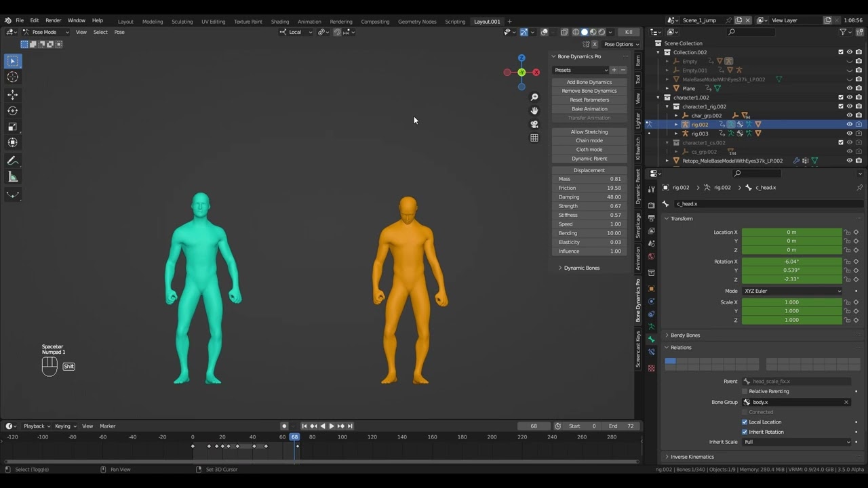Expand the rig.003 tree item
Image resolution: width=868 pixels, height=488 pixels.
point(676,134)
